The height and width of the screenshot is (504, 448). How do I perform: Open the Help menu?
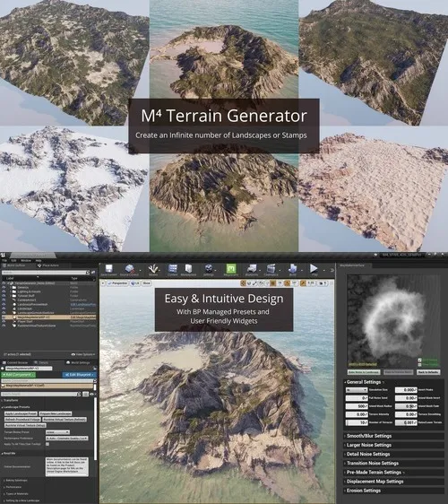(39, 260)
